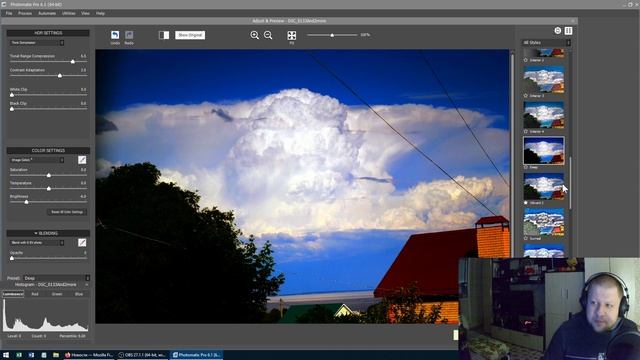Adjust the Temperature slider
The width and height of the screenshot is (640, 360).
coord(49,189)
